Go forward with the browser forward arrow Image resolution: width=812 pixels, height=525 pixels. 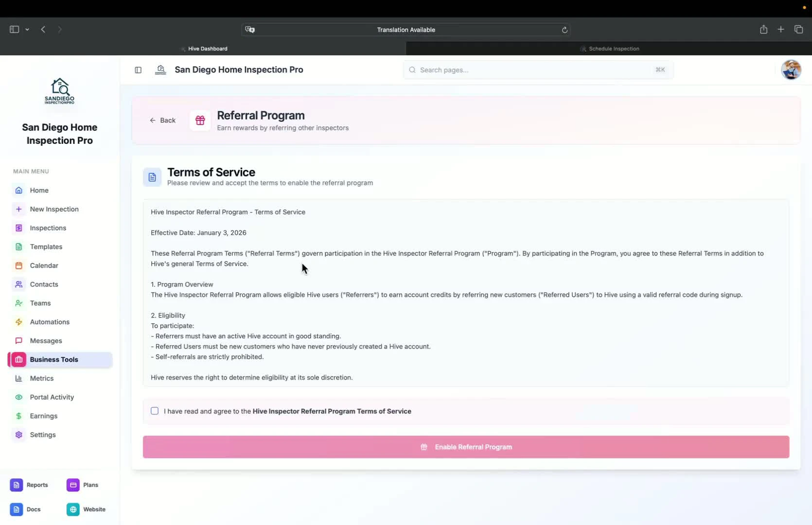(x=59, y=29)
